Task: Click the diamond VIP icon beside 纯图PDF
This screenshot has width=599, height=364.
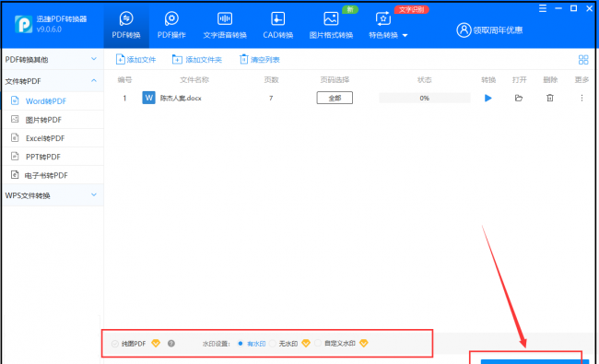Action: coord(156,343)
